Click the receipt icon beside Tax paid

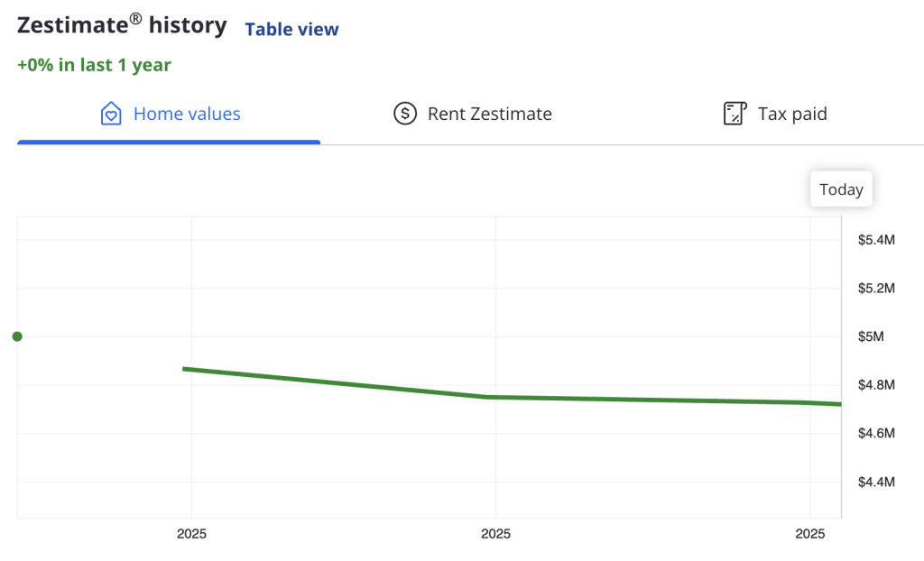point(735,114)
